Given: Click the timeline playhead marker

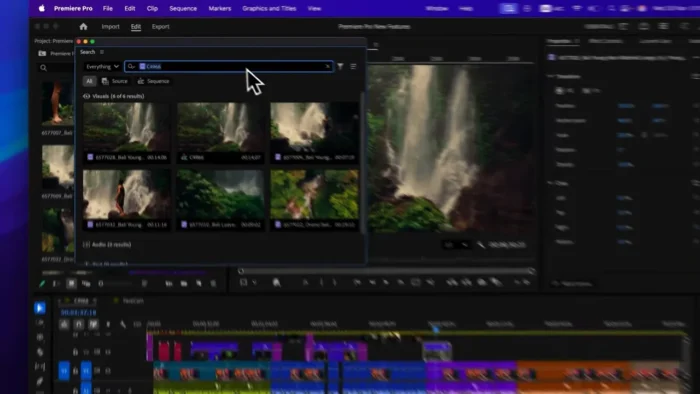Looking at the screenshot, I should (436, 329).
